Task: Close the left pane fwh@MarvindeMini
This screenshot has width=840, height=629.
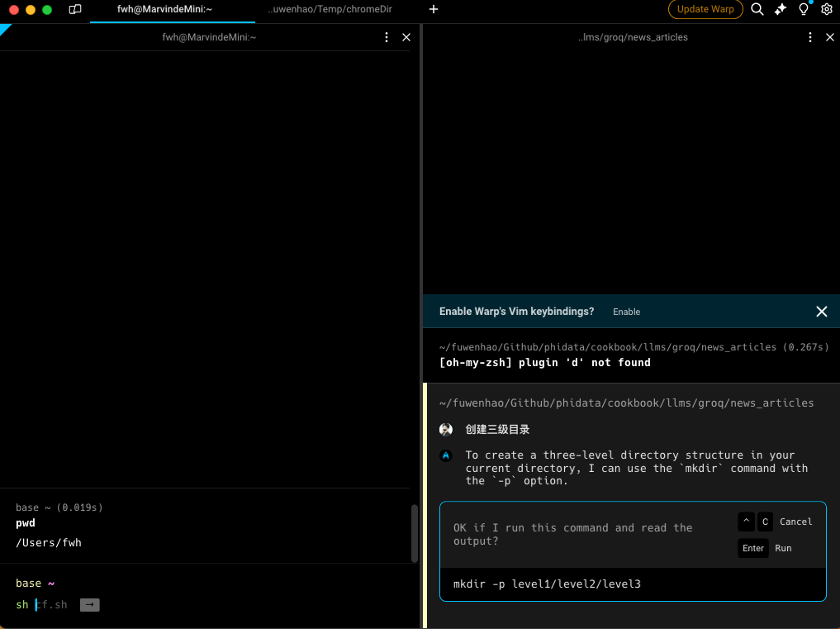Action: tap(406, 37)
